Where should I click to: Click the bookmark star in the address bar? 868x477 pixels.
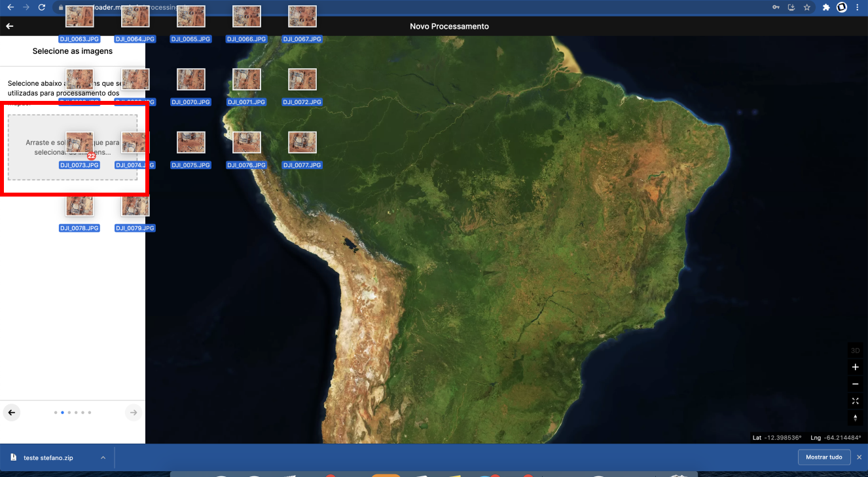[806, 8]
